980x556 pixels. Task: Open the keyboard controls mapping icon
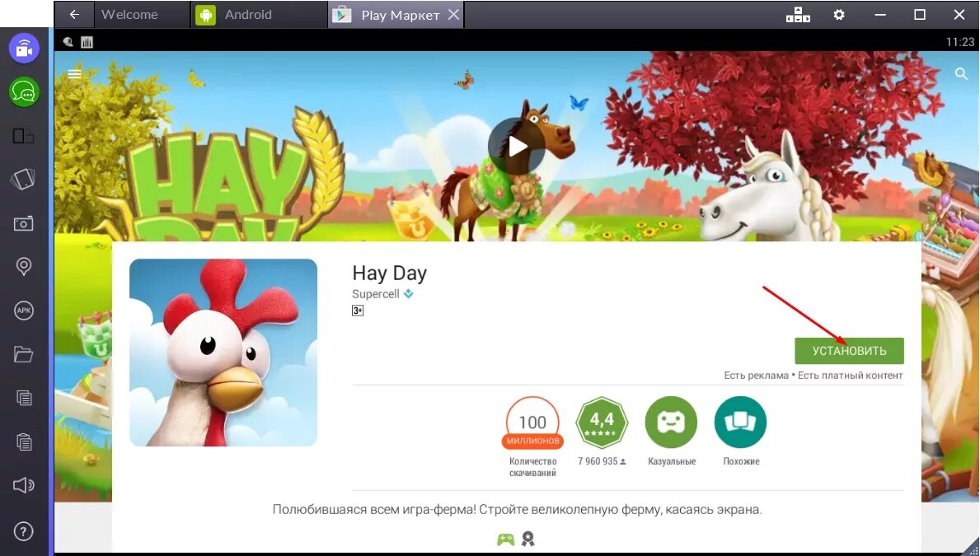tap(798, 14)
